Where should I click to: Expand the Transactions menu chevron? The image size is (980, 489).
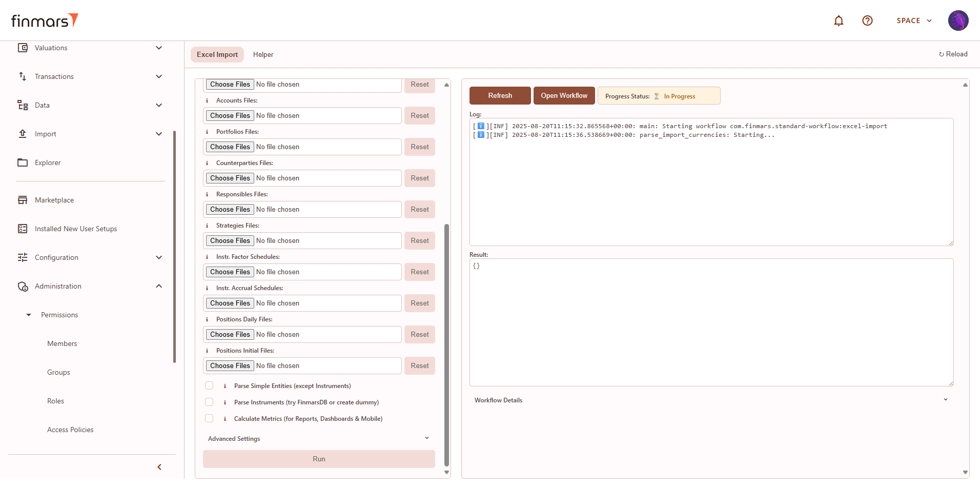tap(159, 76)
